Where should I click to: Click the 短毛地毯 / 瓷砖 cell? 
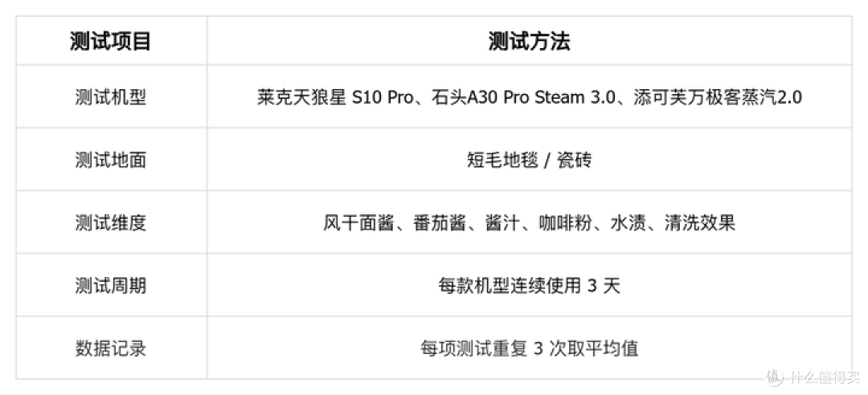pyautogui.click(x=529, y=160)
